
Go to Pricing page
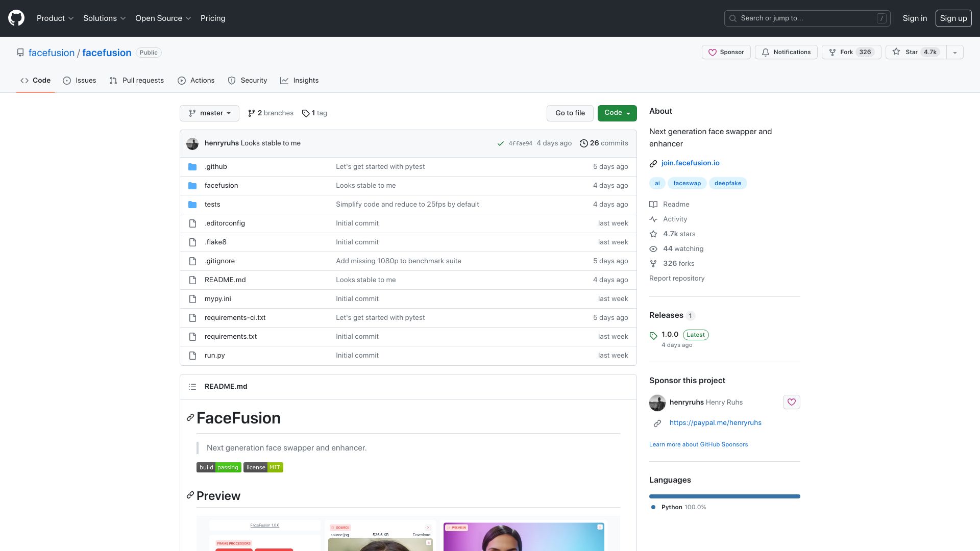pos(213,18)
